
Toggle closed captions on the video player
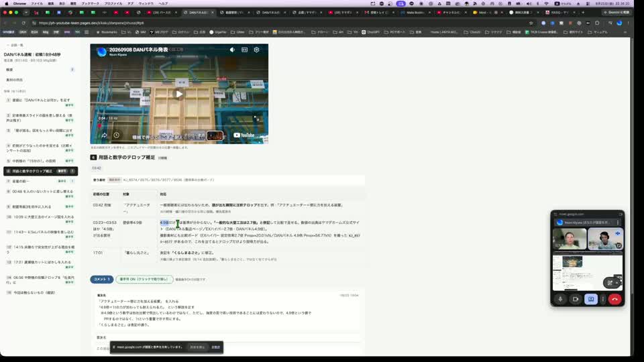(244, 50)
